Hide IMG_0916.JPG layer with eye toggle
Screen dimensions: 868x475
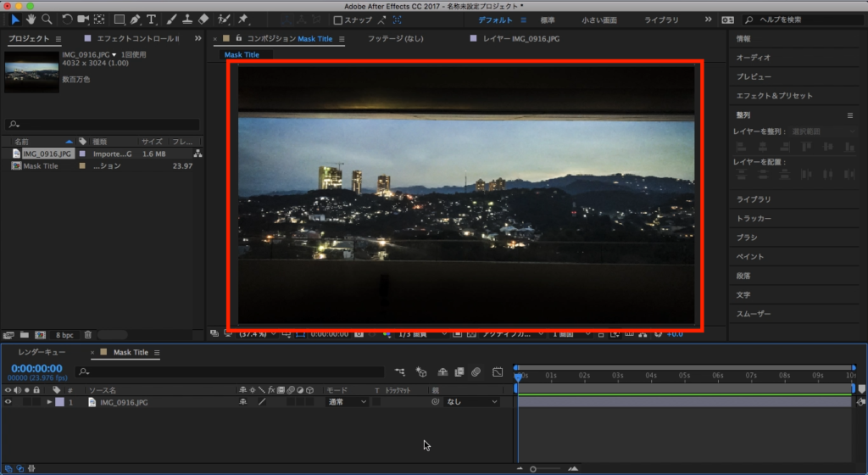pyautogui.click(x=8, y=402)
